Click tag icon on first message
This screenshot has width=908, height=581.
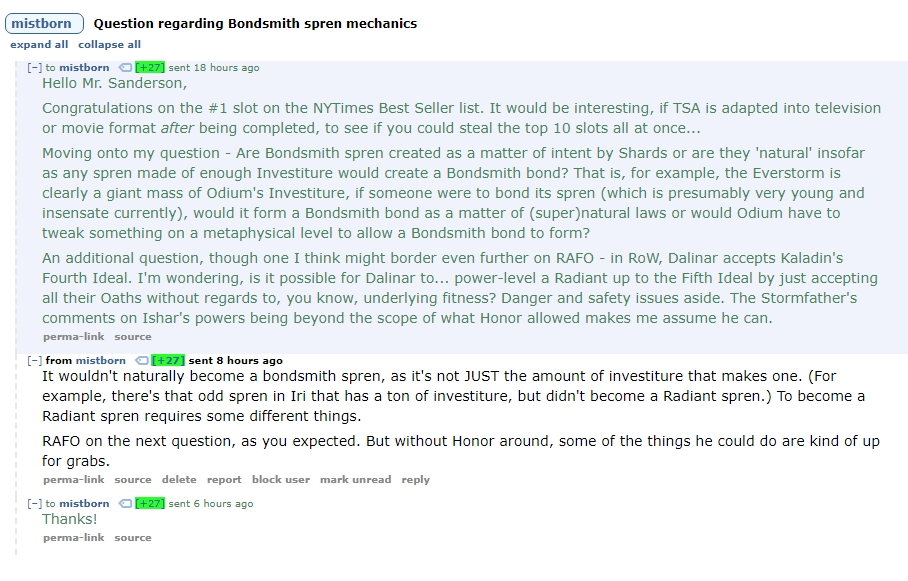tap(125, 68)
